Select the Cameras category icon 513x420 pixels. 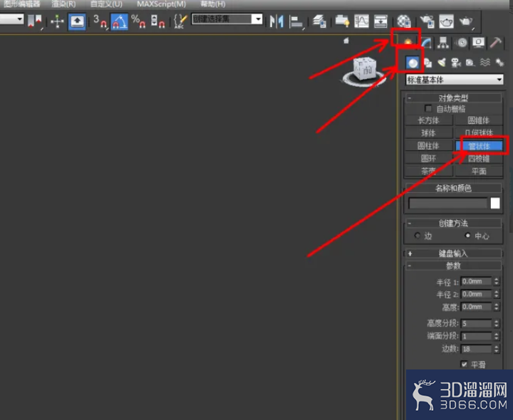[x=456, y=63]
